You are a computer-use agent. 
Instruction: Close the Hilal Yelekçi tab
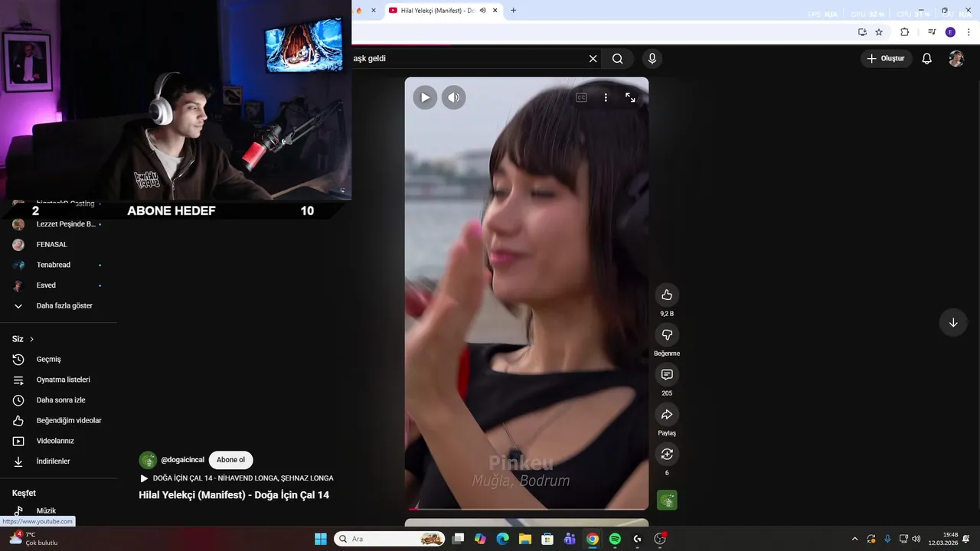coord(495,11)
